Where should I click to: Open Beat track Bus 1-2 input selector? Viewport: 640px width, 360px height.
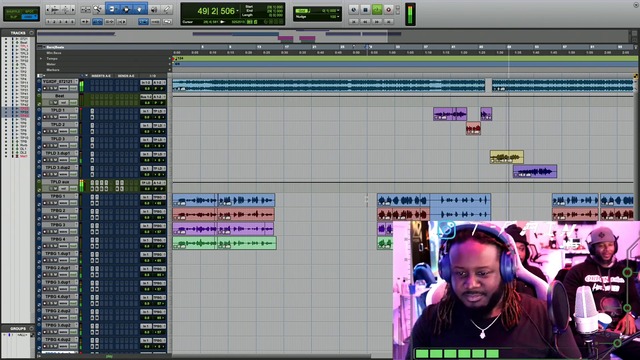click(x=146, y=97)
